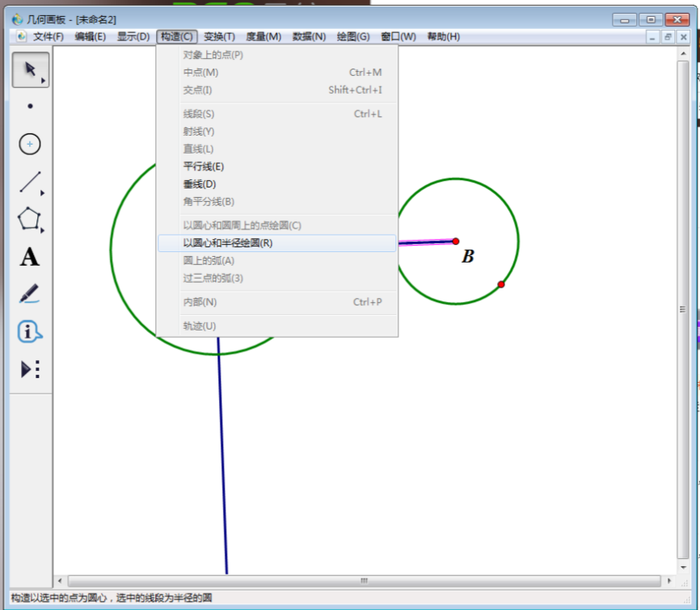Select the information tool
700x610 pixels.
click(29, 331)
